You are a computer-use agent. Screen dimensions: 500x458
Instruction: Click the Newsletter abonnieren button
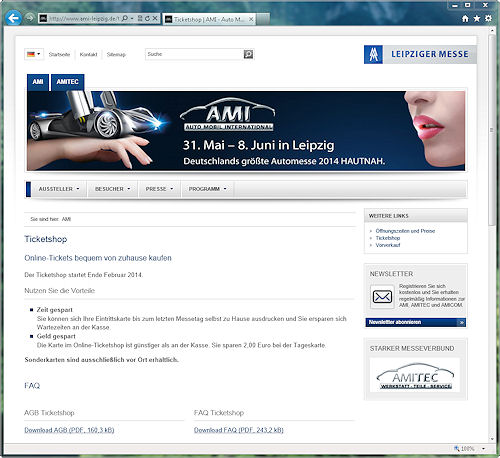coord(416,322)
